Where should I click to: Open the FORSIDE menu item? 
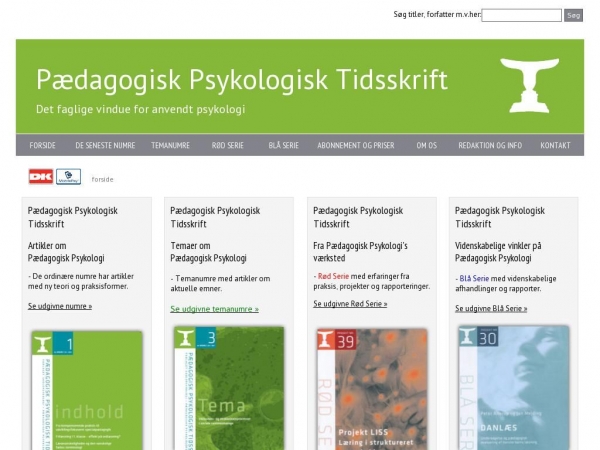(x=42, y=145)
